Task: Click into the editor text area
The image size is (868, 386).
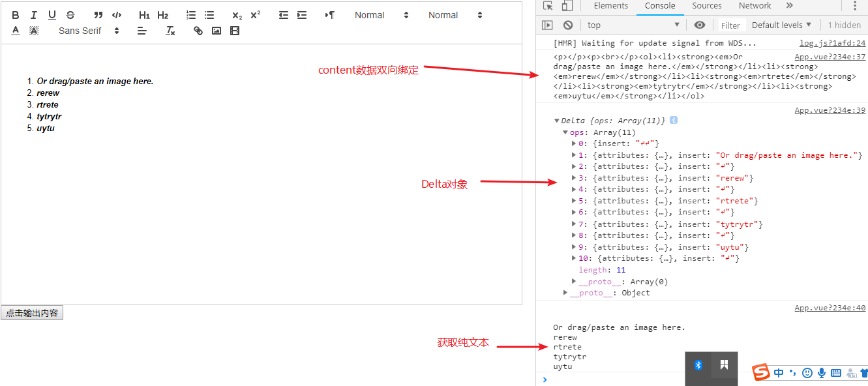Action: click(262, 174)
